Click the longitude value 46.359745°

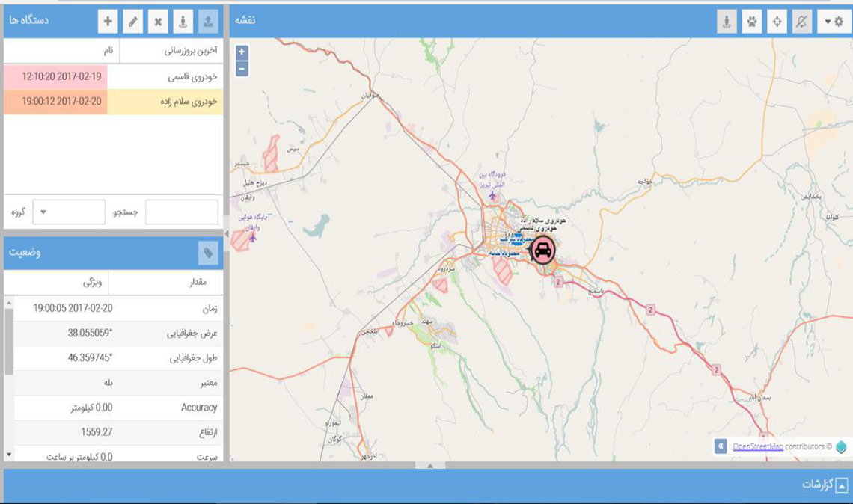(x=90, y=357)
